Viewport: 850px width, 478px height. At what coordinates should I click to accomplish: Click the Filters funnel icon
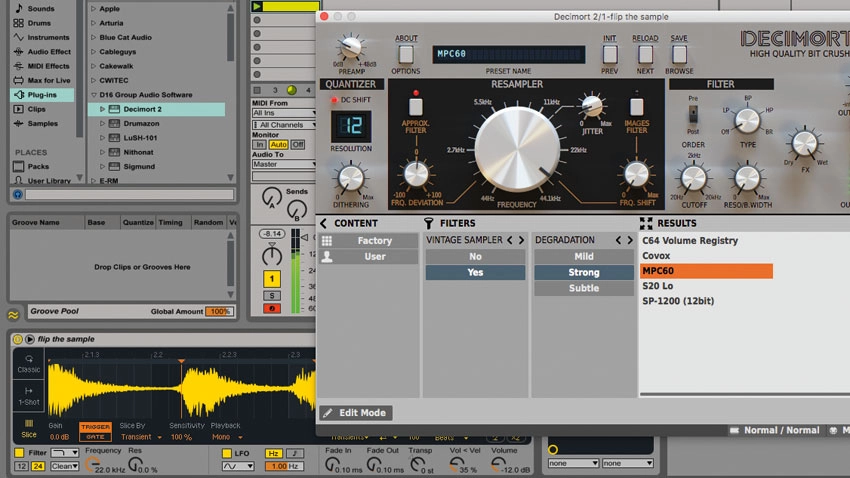click(428, 223)
